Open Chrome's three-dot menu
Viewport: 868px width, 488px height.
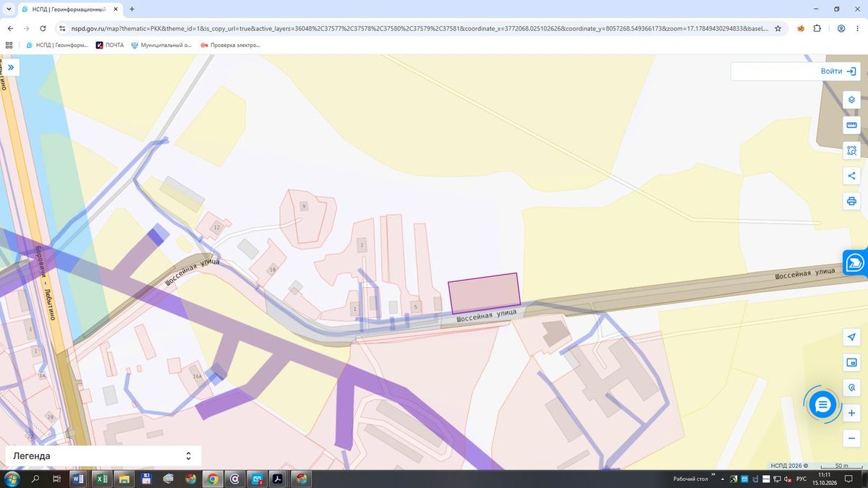(x=858, y=29)
